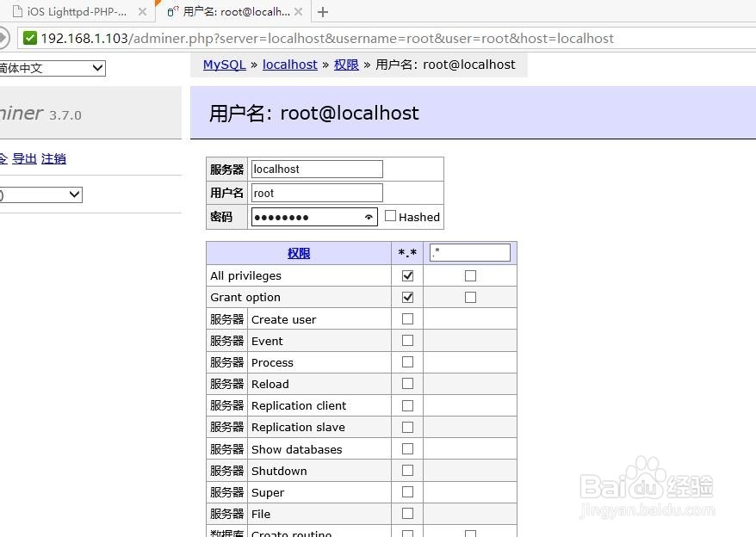Open a new browser tab
Screen dimensions: 756x537
(x=323, y=12)
